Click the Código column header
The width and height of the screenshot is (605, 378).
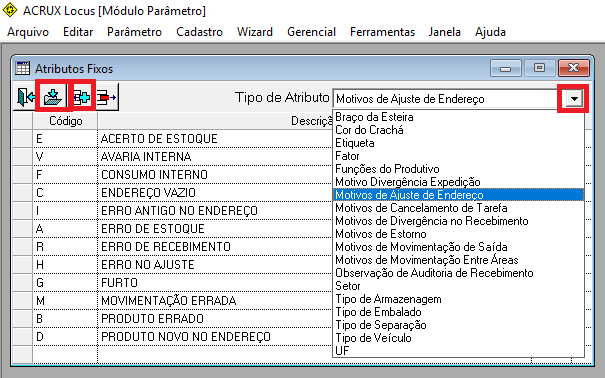click(x=65, y=121)
